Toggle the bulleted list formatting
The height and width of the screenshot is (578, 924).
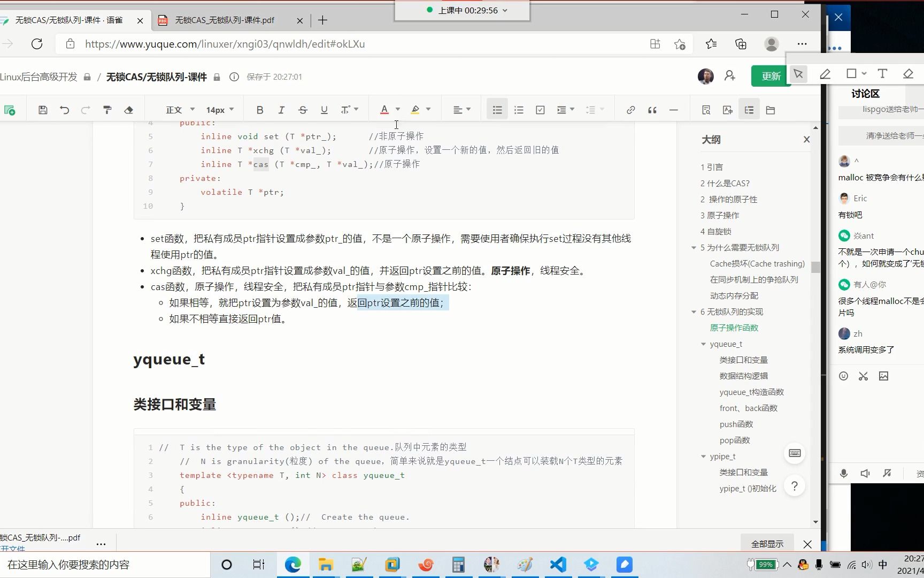(497, 109)
